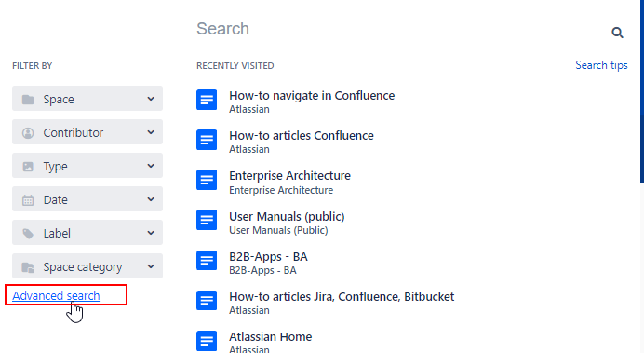Click the magnifying glass search icon
Image resolution: width=644 pixels, height=353 pixels.
[x=617, y=33]
